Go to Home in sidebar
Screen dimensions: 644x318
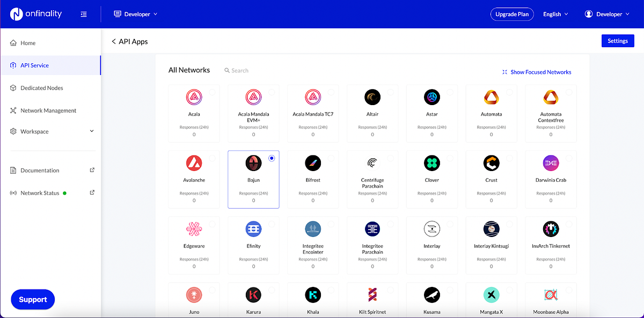coord(50,43)
